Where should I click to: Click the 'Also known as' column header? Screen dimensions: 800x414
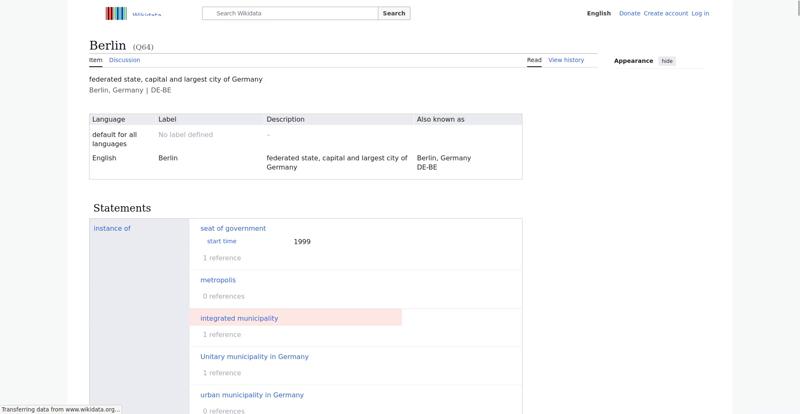pyautogui.click(x=440, y=119)
